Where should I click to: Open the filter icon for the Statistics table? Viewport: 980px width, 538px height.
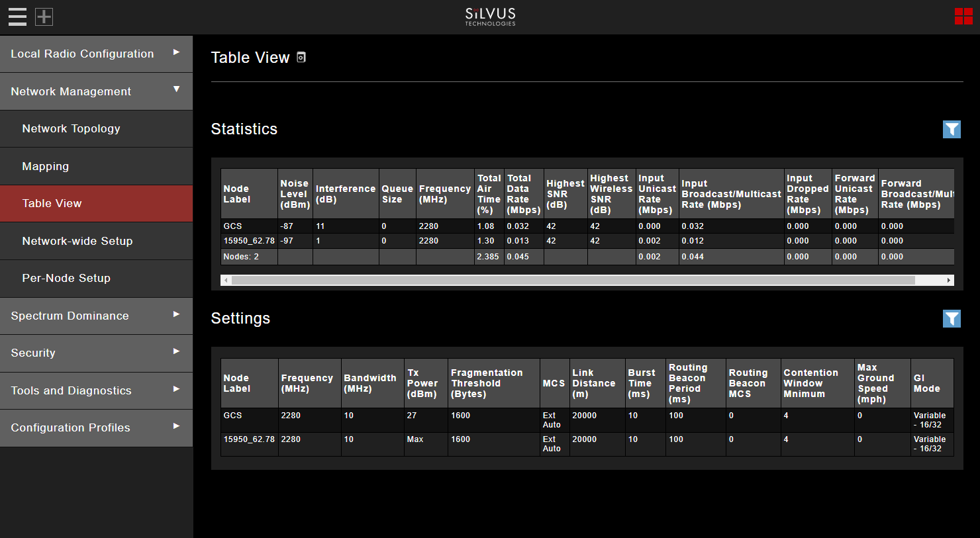[x=952, y=129]
